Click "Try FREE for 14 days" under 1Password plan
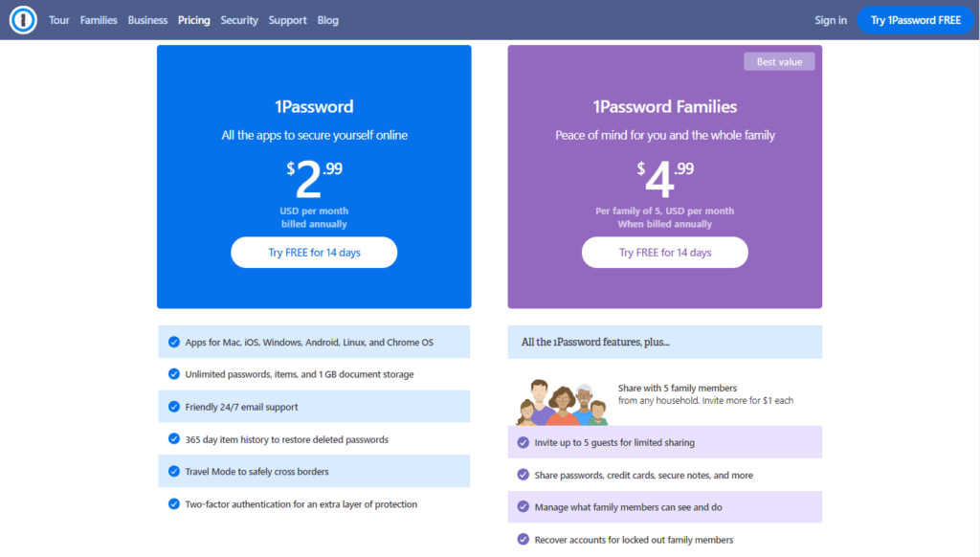 pyautogui.click(x=313, y=252)
